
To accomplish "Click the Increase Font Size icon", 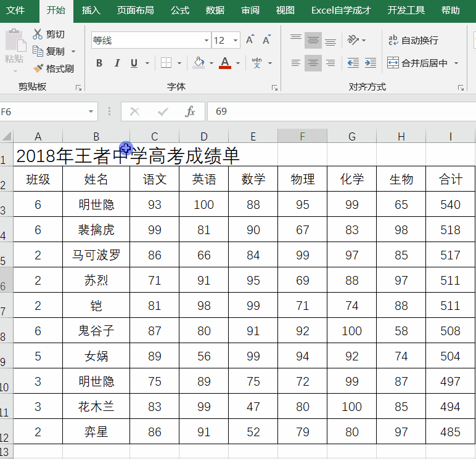I will [x=250, y=40].
